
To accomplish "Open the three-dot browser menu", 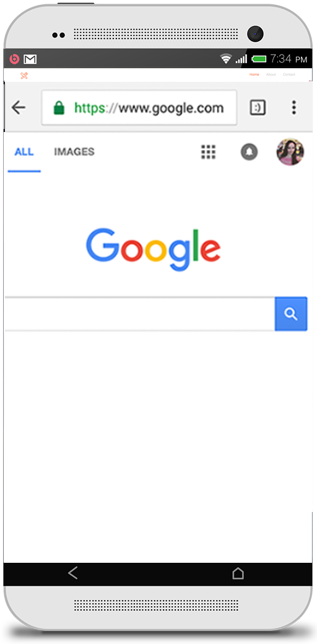I will (293, 107).
